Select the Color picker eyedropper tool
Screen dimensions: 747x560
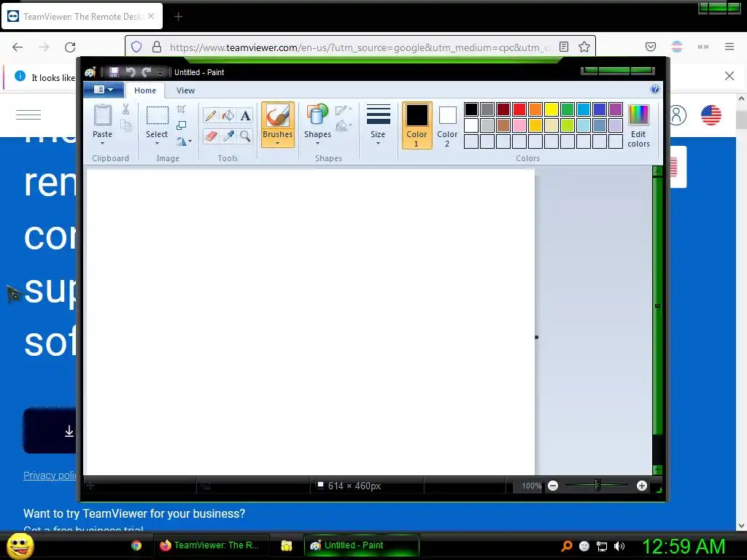coord(228,136)
